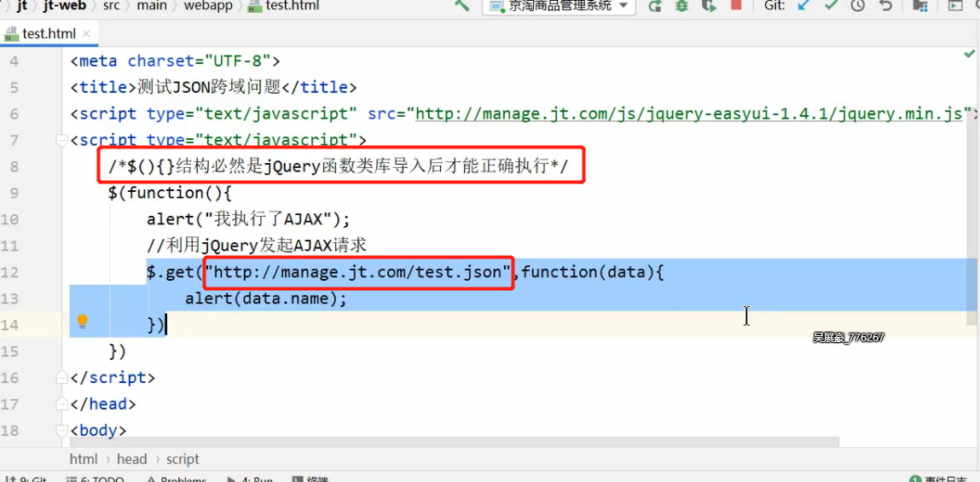Click the Git Commit checkmark icon
The width and height of the screenshot is (980, 482).
[x=832, y=6]
